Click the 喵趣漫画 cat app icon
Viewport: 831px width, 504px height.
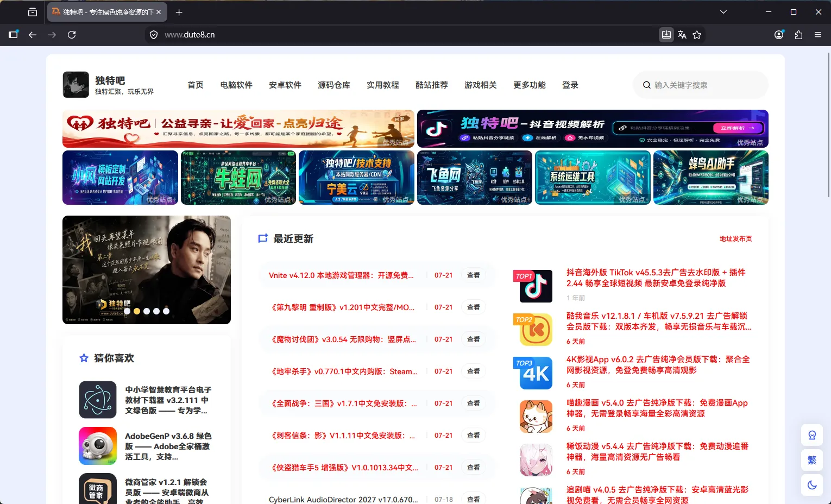pyautogui.click(x=536, y=417)
